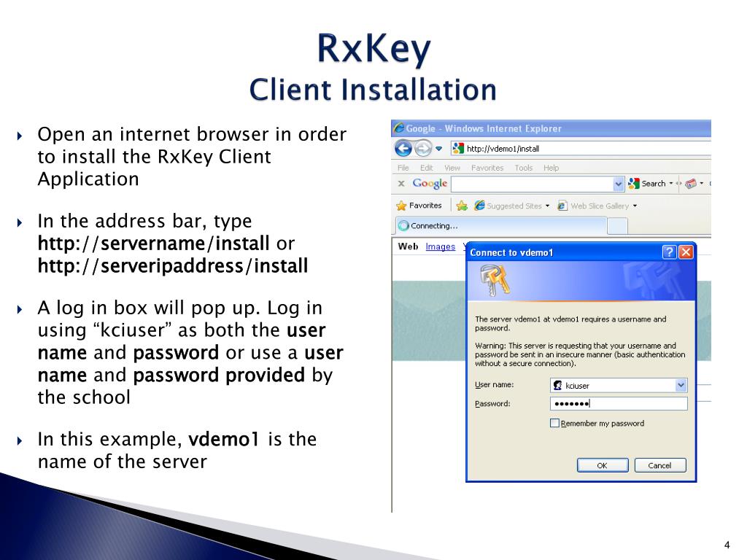
Task: Click the Google toolbar Search button
Action: click(x=646, y=183)
